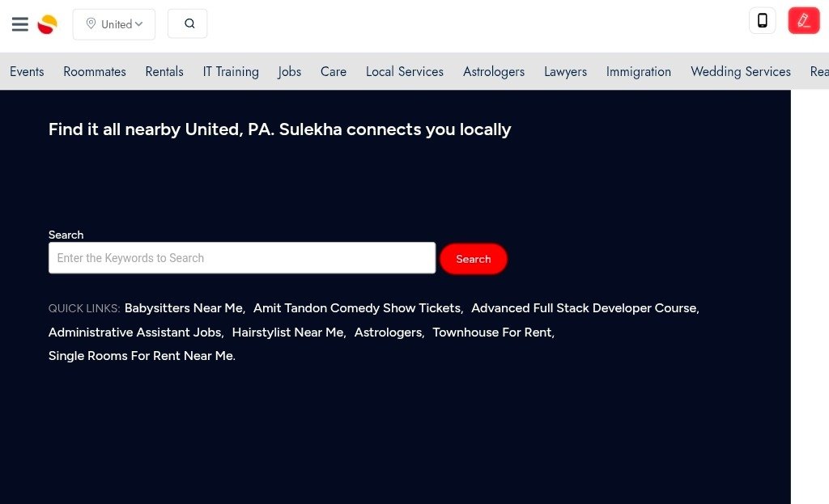Open Amit Tandon Comedy Show Tickets link
The image size is (829, 504).
pyautogui.click(x=357, y=308)
